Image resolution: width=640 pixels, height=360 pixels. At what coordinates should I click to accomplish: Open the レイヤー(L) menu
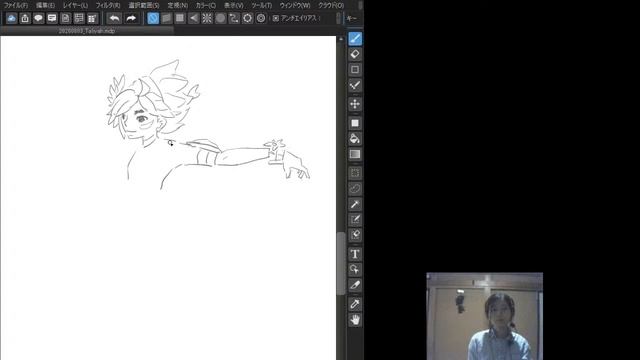(75, 5)
